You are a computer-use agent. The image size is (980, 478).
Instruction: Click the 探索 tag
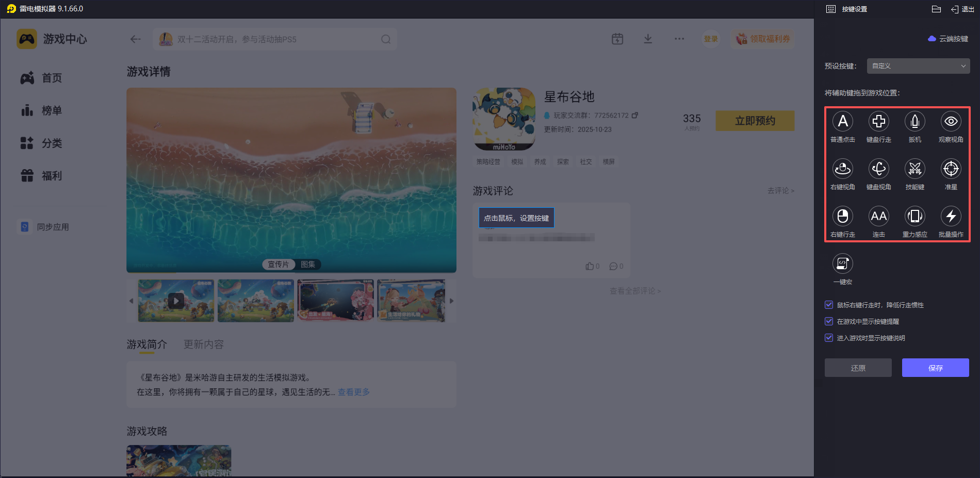[x=563, y=162]
